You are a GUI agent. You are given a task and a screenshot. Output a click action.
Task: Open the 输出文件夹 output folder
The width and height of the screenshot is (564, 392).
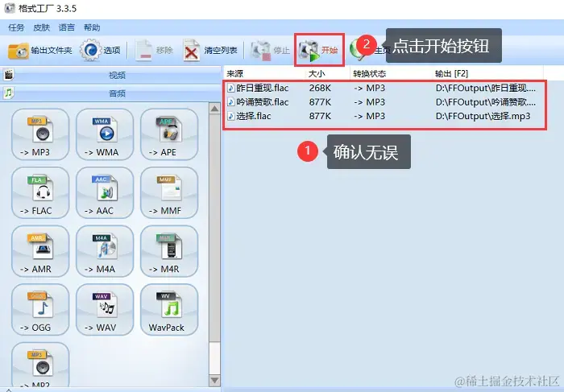pos(40,51)
